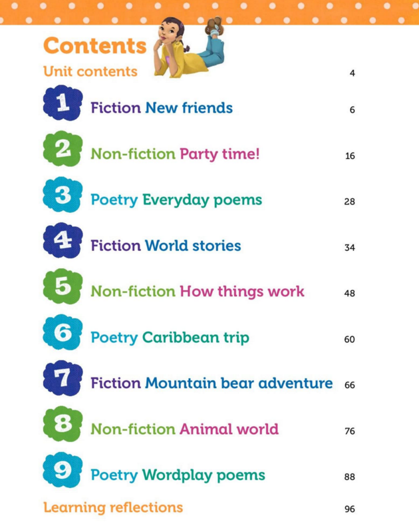Go to Poetry Everyday poems
Viewport: 419px width, 532px height.
[176, 200]
